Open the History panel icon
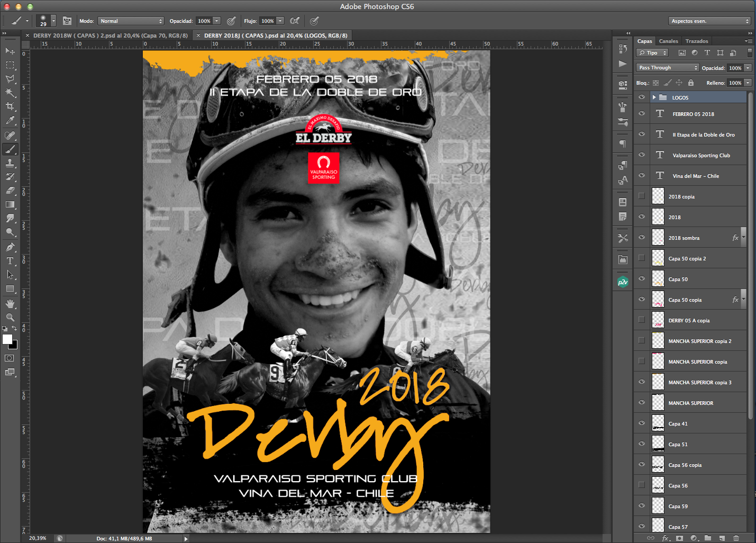This screenshot has width=756, height=543. pyautogui.click(x=623, y=49)
